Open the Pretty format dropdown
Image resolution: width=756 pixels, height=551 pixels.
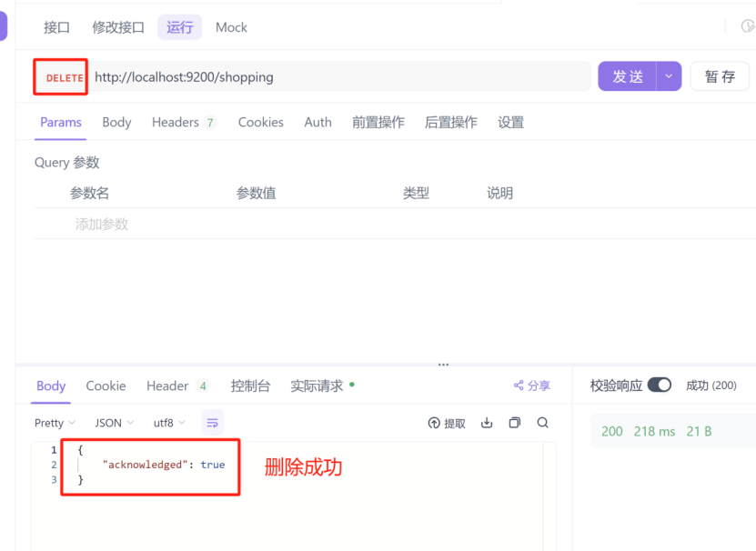tap(55, 424)
